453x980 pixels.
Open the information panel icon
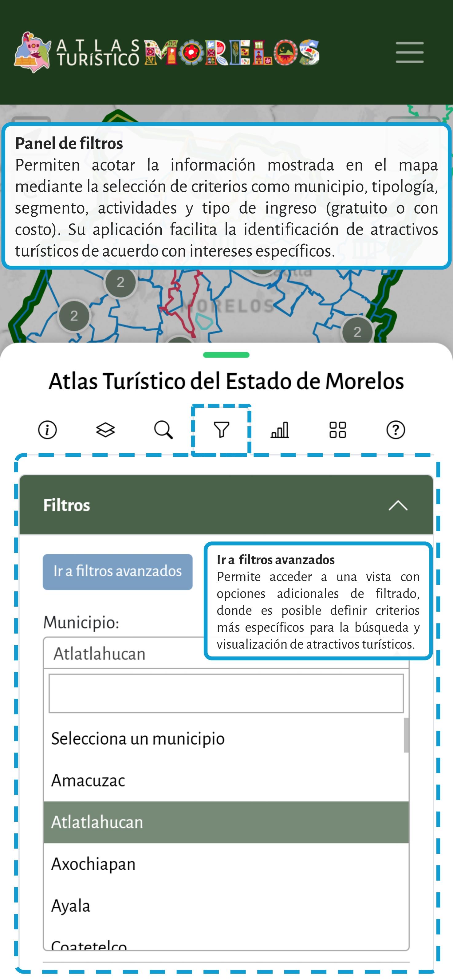(48, 430)
